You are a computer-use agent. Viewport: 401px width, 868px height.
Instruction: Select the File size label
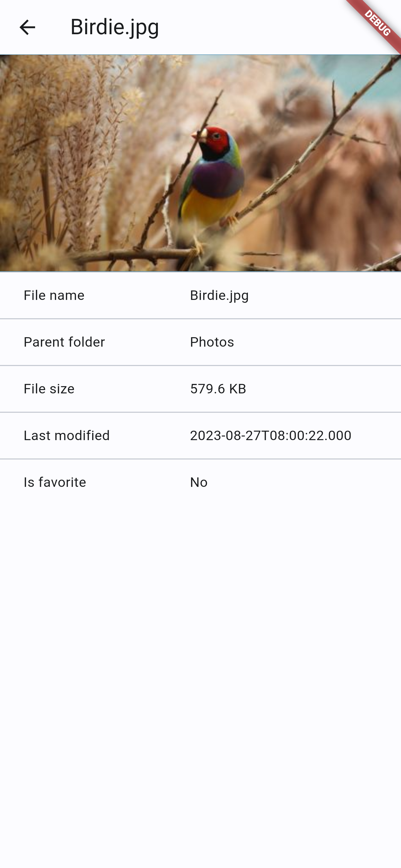[49, 389]
